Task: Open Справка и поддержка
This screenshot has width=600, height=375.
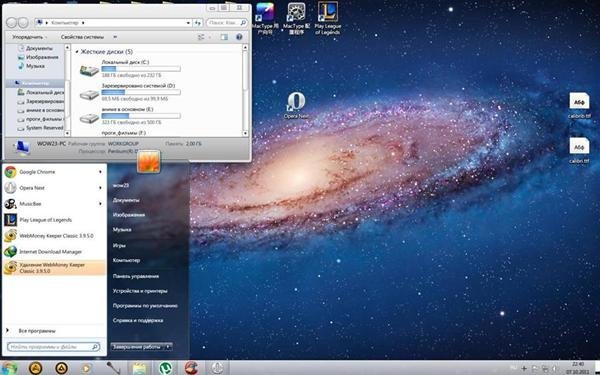Action: click(138, 321)
